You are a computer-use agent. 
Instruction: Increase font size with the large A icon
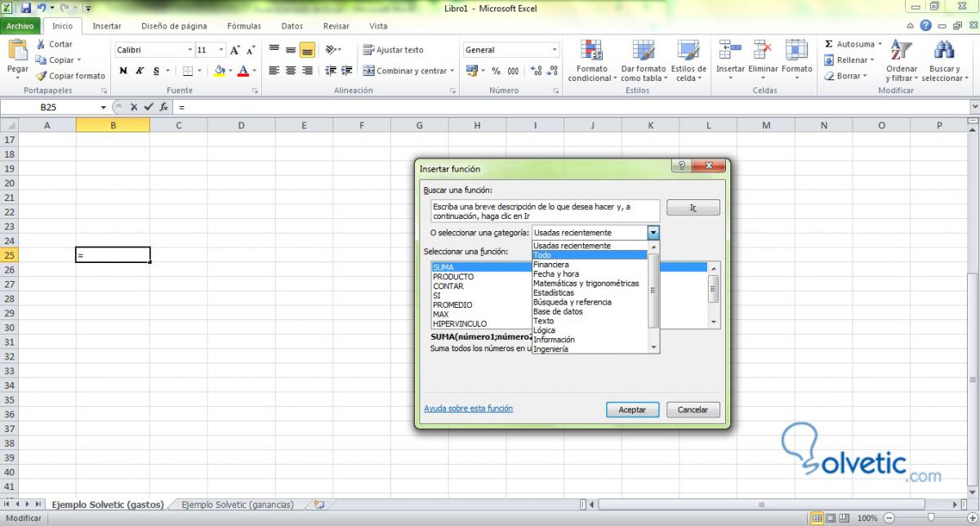point(234,50)
